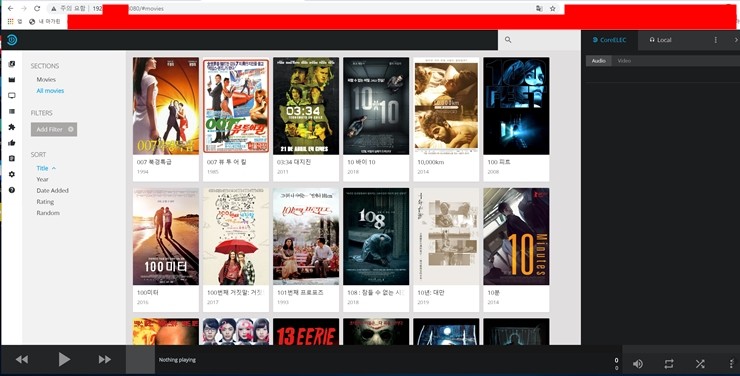Image resolution: width=740 pixels, height=376 pixels.
Task: Open Playlists clipboard icon
Action: point(12,159)
